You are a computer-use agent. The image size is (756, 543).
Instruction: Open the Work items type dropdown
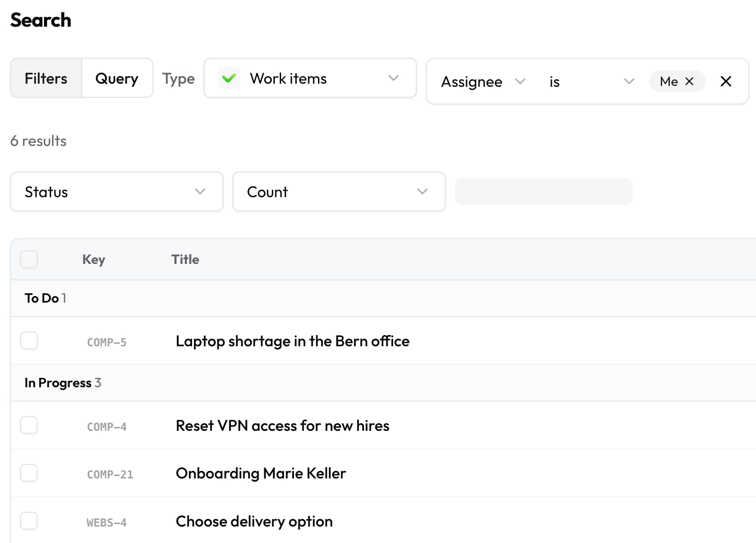(x=310, y=78)
